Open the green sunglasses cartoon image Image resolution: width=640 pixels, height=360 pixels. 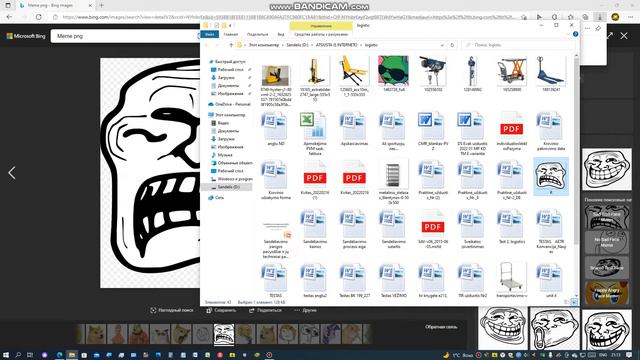click(393, 71)
